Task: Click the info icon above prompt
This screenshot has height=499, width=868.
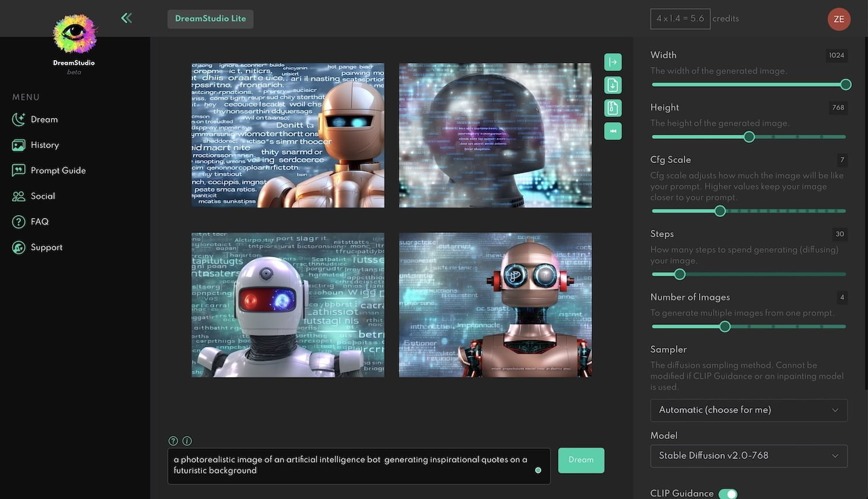Action: tap(187, 441)
